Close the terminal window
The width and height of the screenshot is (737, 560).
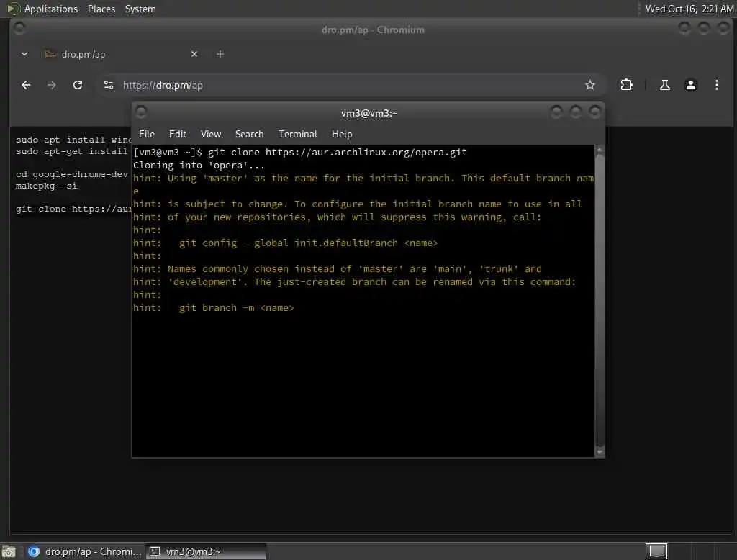[594, 112]
